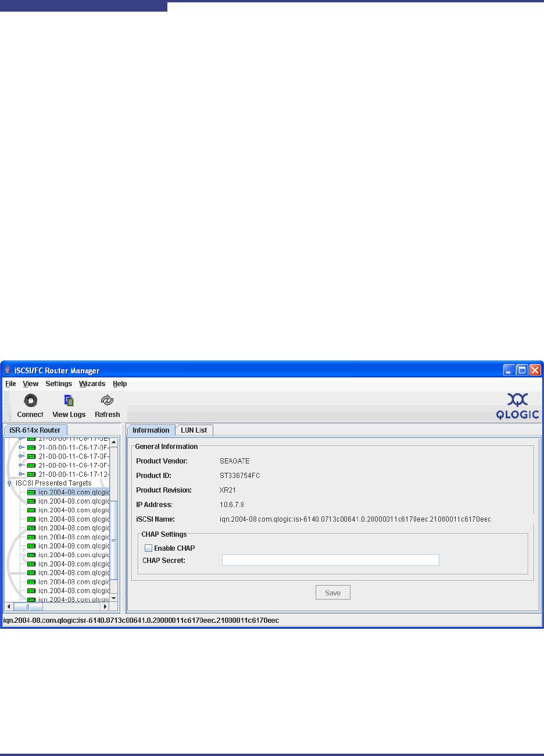This screenshot has width=544, height=756.
Task: Click the Product Vendor label
Action: click(162, 461)
